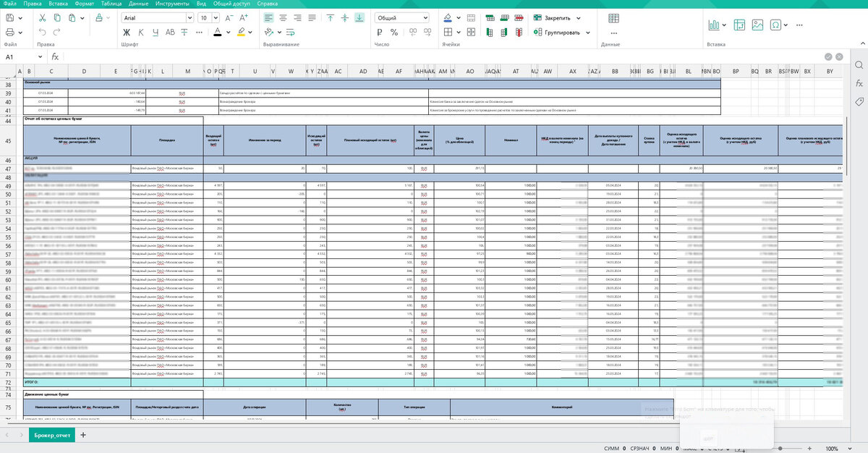The height and width of the screenshot is (453, 868).
Task: Toggle all caps (АВ) formatting
Action: pos(171,32)
